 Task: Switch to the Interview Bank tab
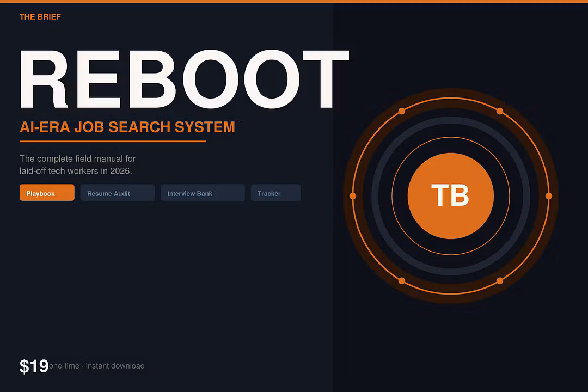coord(203,193)
